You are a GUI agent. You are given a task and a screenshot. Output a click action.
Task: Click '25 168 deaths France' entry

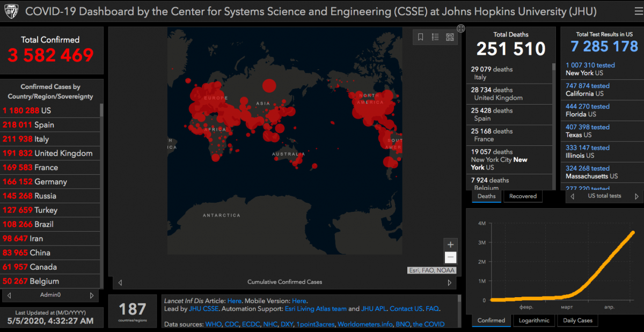click(x=509, y=135)
